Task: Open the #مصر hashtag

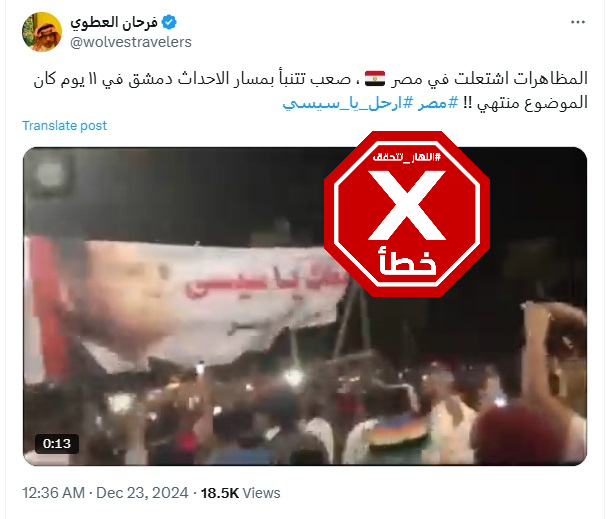Action: [437, 103]
